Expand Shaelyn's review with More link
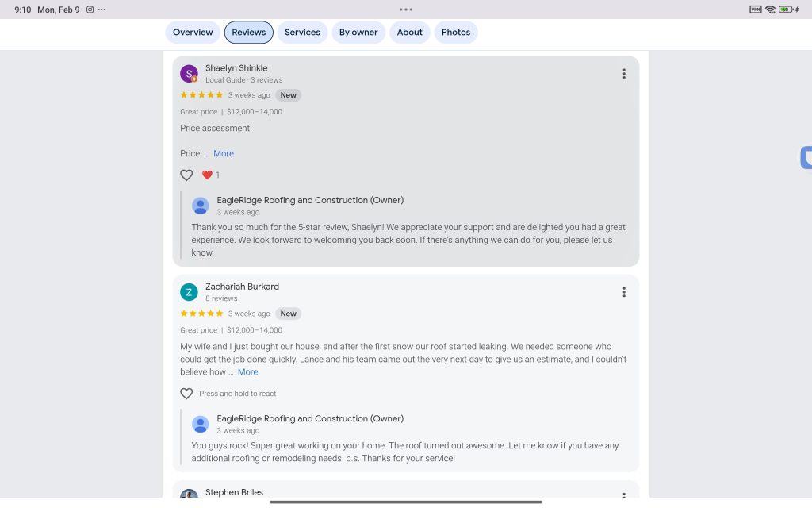The image size is (812, 508). (224, 154)
